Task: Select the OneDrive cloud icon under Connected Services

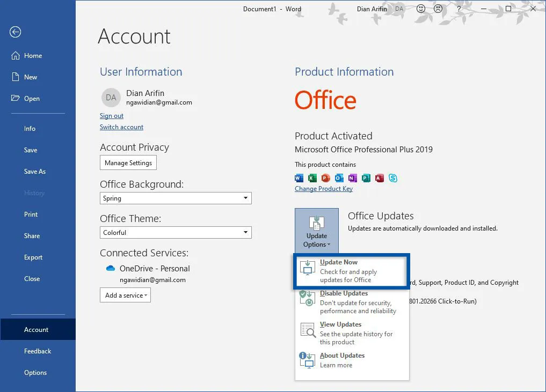Action: tap(110, 268)
